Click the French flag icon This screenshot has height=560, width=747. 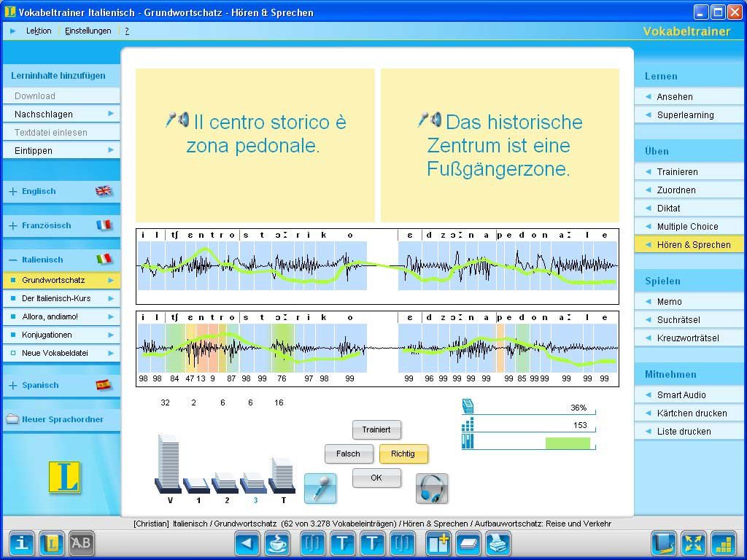[104, 225]
